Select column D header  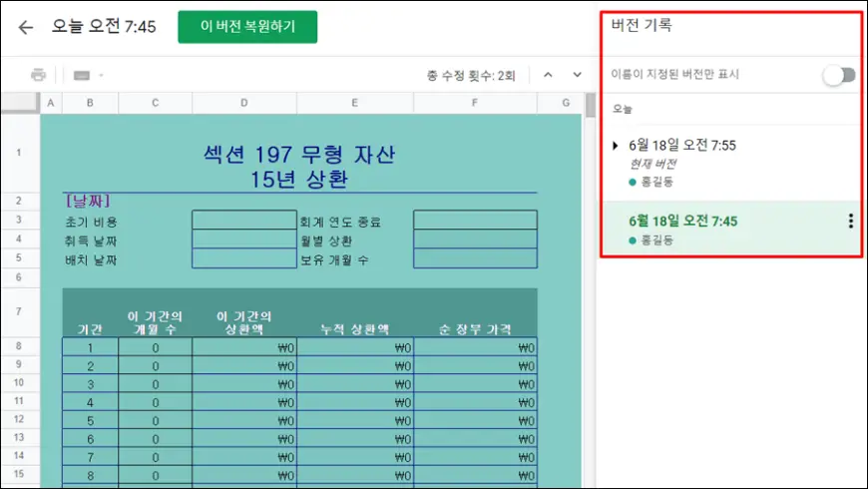243,103
